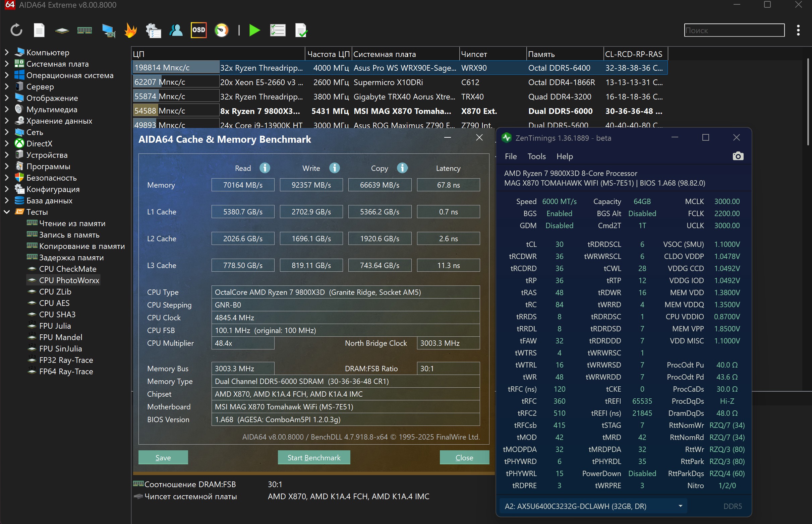Screen dimensions: 812x524
Task: Open the memory module dropdown in ZenTimings
Action: [680, 506]
